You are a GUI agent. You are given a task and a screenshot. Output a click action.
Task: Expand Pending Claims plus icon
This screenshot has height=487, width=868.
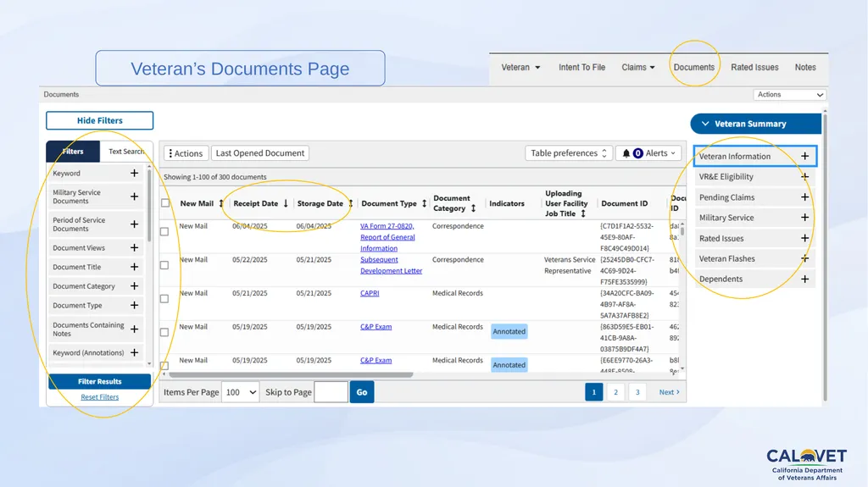(805, 197)
